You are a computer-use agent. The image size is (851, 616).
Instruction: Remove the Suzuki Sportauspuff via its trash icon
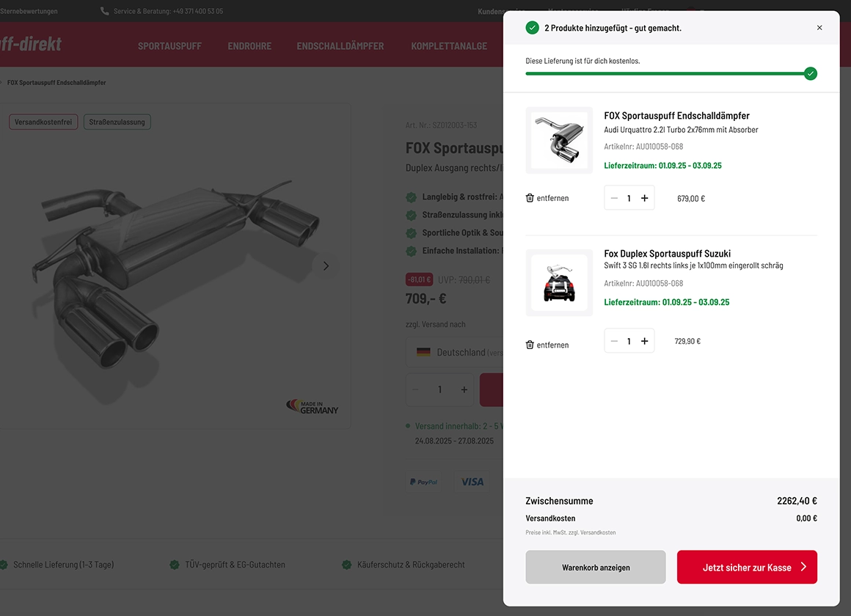[530, 344]
